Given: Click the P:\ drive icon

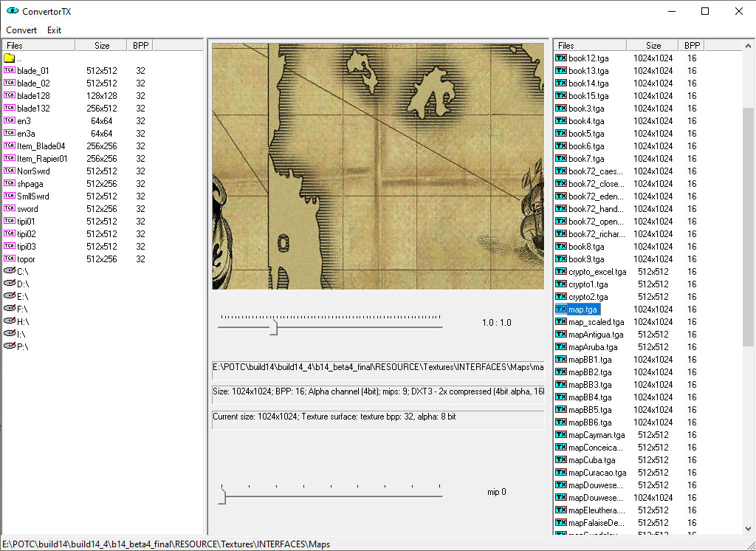Looking at the screenshot, I should tap(9, 346).
